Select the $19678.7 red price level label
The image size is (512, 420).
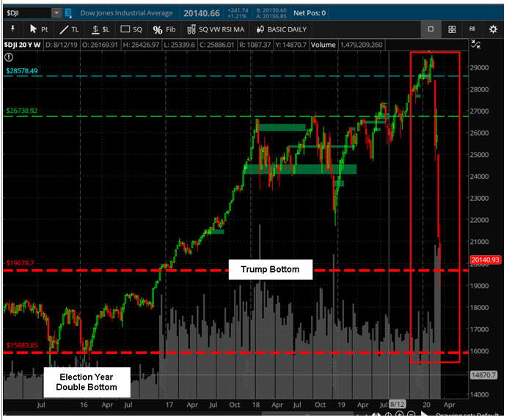click(20, 263)
